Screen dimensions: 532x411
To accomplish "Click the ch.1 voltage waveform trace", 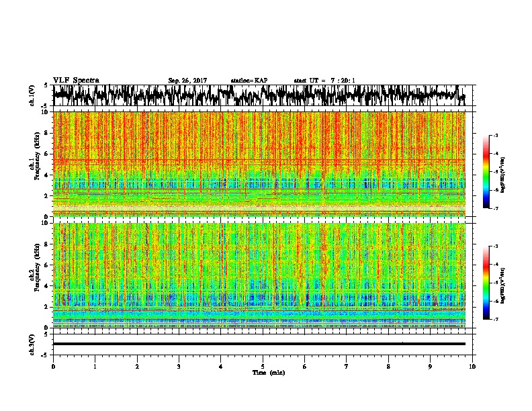I will coord(259,95).
